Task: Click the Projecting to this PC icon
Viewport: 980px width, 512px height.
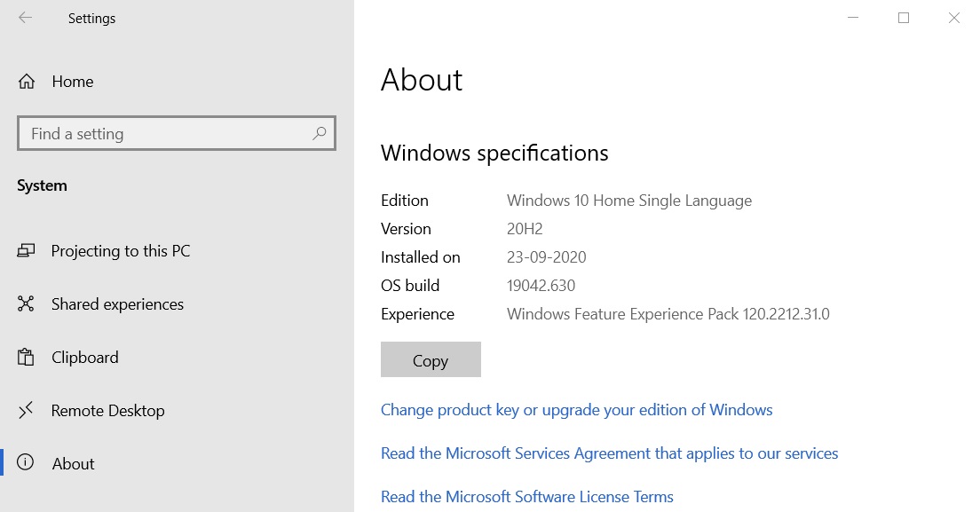Action: (x=26, y=251)
